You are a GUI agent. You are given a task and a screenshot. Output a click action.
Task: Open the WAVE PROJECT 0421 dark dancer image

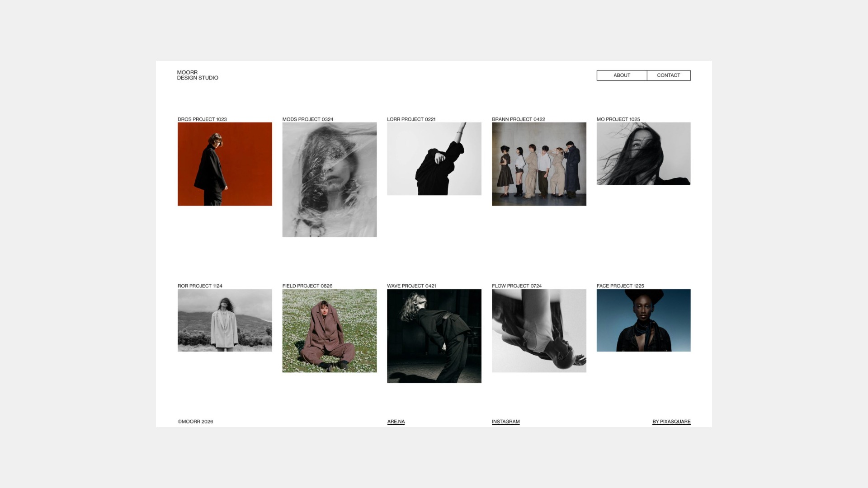434,336
